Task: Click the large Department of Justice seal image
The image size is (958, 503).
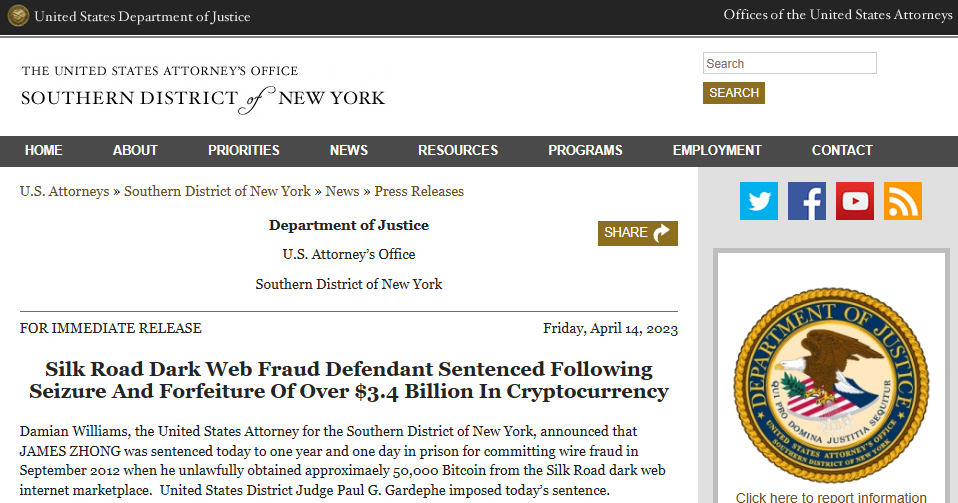Action: (x=831, y=386)
